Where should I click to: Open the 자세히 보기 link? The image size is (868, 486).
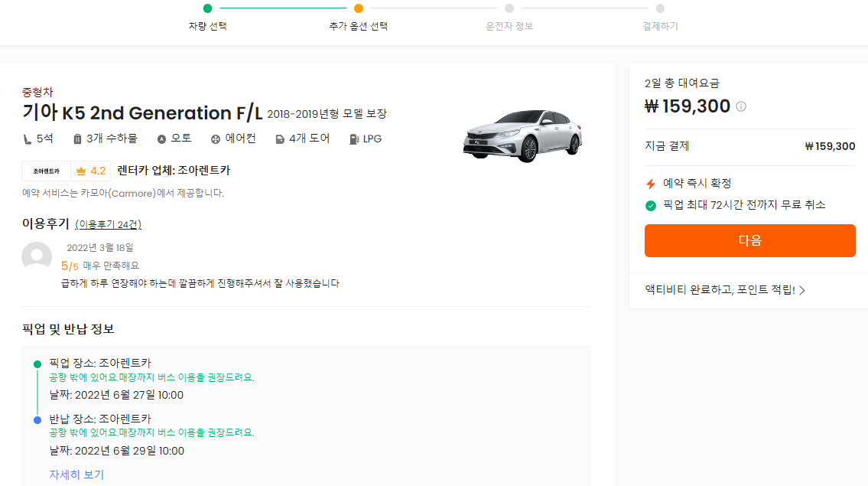(76, 475)
